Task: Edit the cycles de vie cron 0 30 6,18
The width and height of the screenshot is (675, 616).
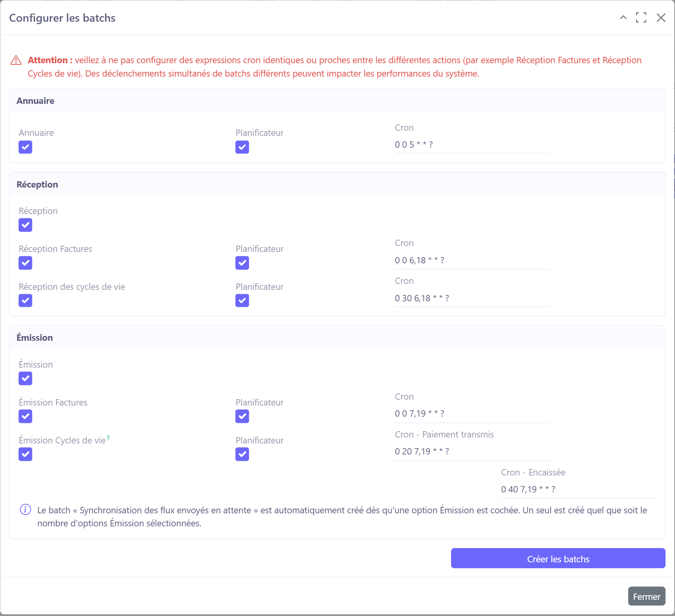Action: click(472, 298)
